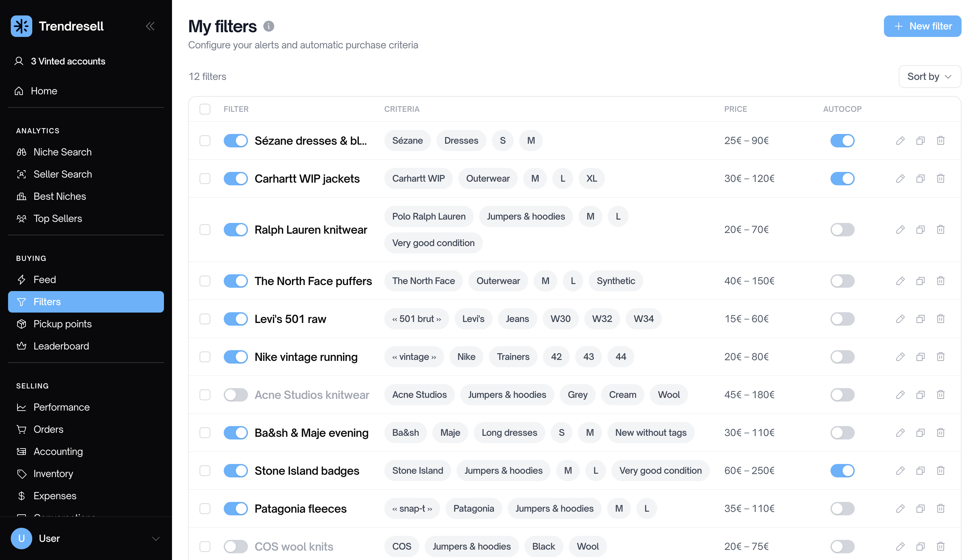Viewport: 977px width, 560px height.
Task: Open Leaderboard from the sidebar
Action: (86, 346)
